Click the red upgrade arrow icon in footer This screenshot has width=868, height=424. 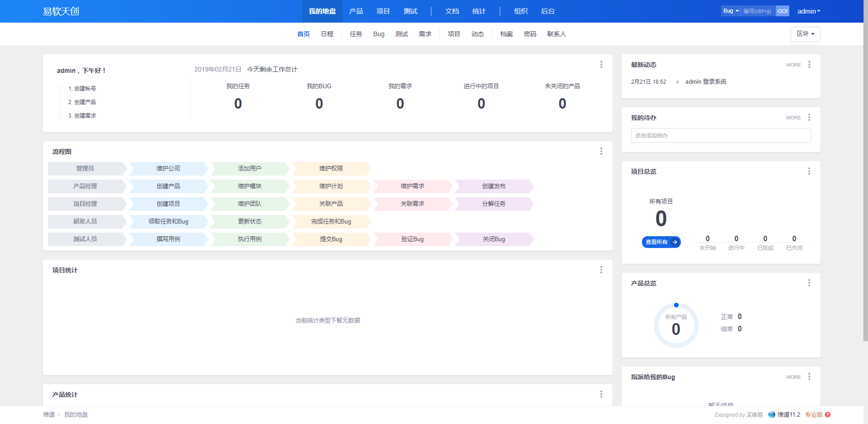pos(828,414)
